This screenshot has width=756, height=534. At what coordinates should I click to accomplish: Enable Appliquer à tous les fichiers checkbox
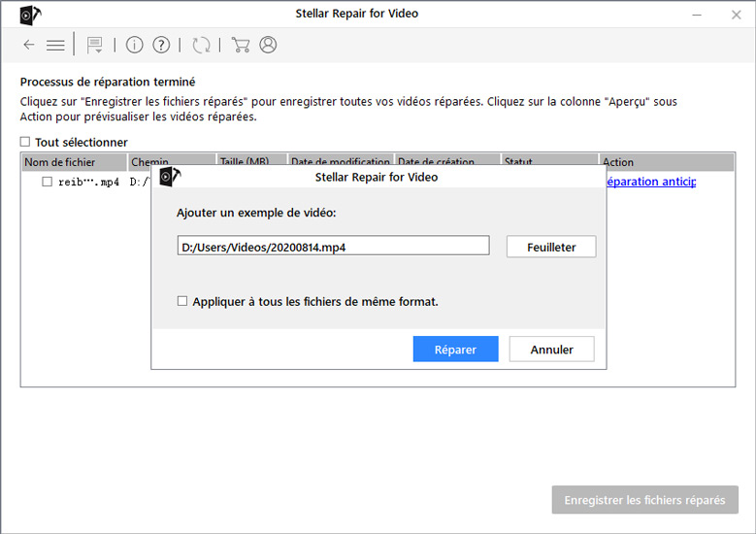182,301
